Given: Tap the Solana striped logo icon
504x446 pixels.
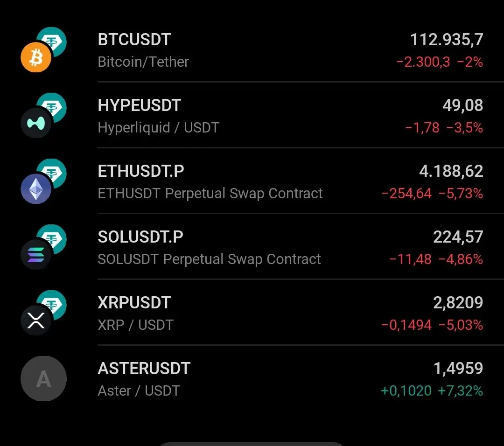Looking at the screenshot, I should 36,255.
